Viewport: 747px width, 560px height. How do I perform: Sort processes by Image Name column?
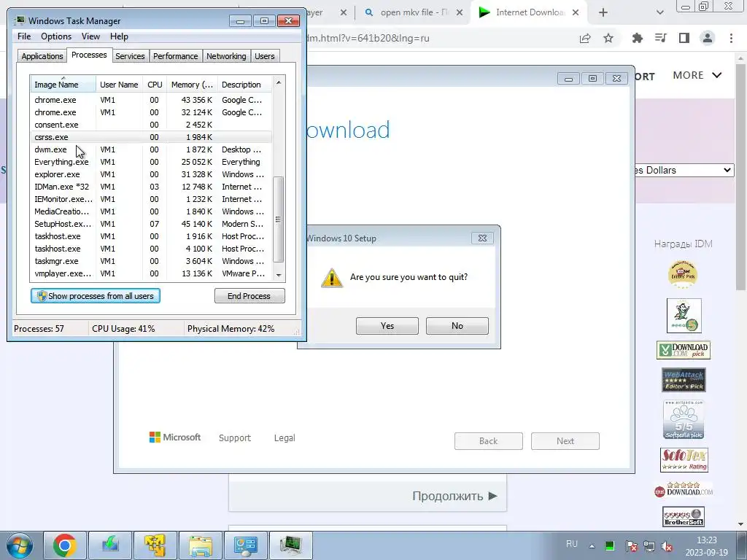click(x=63, y=85)
